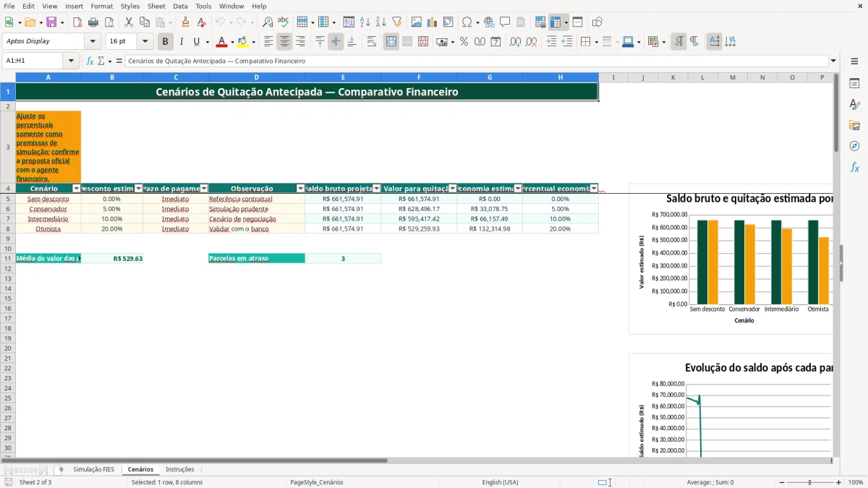
Task: Open the Font Name dropdown arrow
Action: [x=93, y=42]
